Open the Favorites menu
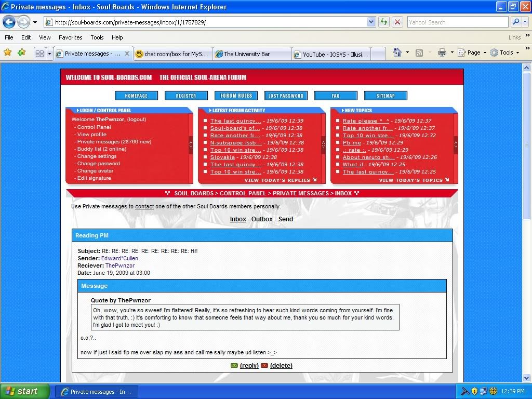 pos(70,37)
